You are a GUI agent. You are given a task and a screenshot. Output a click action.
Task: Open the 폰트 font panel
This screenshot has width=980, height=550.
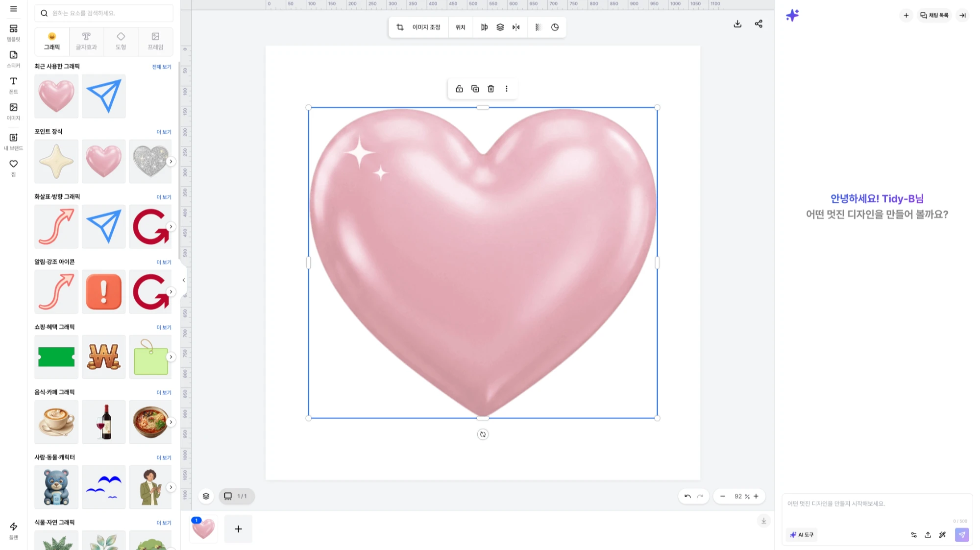pyautogui.click(x=13, y=85)
